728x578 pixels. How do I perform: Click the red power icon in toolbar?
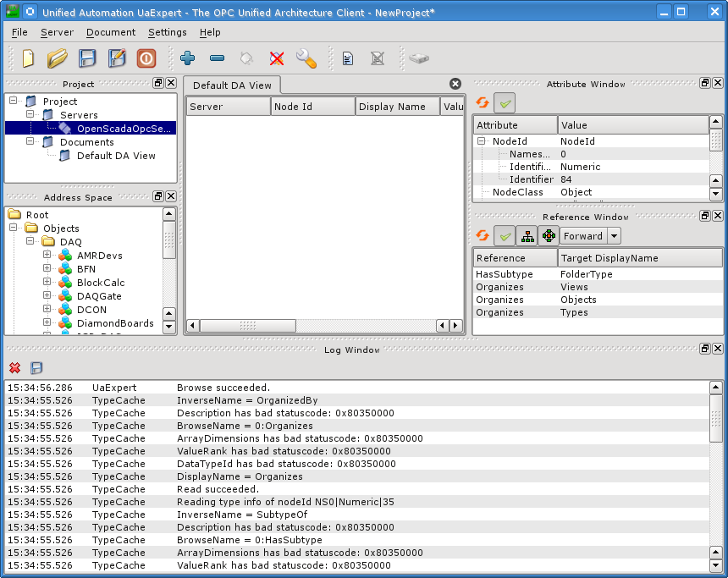[146, 58]
